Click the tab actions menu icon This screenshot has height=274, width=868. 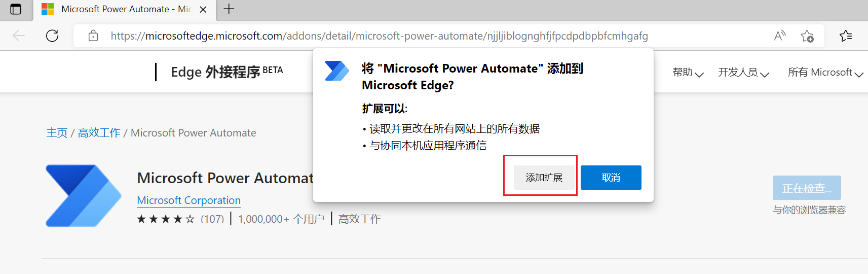point(16,9)
